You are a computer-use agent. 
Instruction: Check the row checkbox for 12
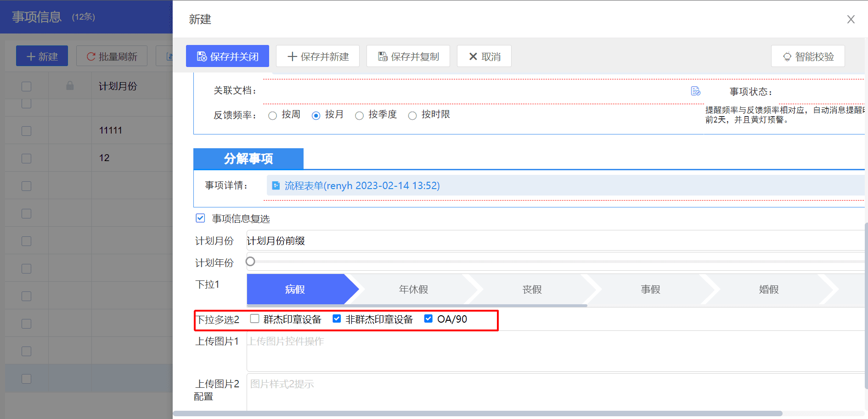pyautogui.click(x=27, y=158)
